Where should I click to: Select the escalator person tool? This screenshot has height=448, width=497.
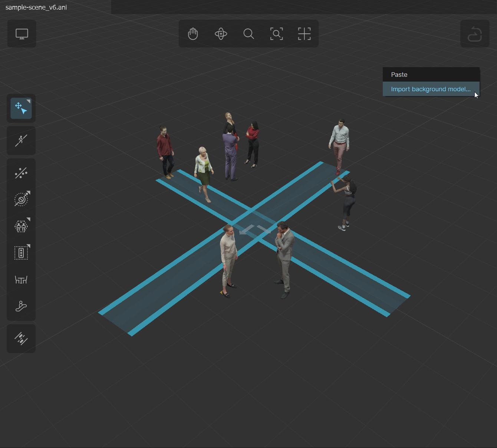[x=21, y=306]
